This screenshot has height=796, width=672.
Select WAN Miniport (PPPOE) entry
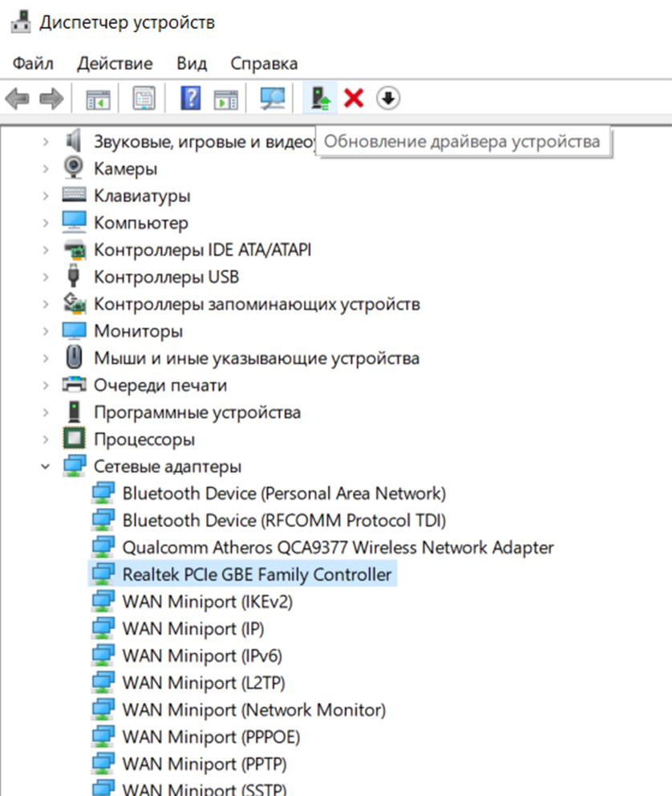pyautogui.click(x=211, y=737)
